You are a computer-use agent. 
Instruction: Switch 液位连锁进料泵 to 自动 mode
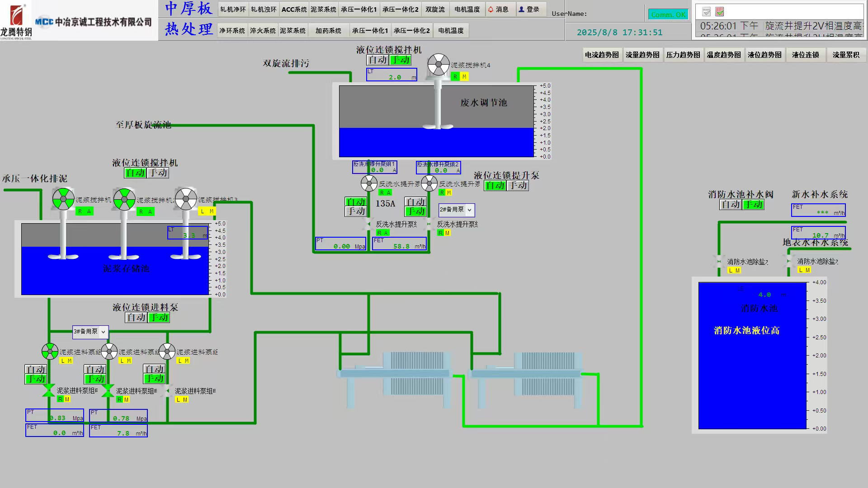tap(136, 317)
